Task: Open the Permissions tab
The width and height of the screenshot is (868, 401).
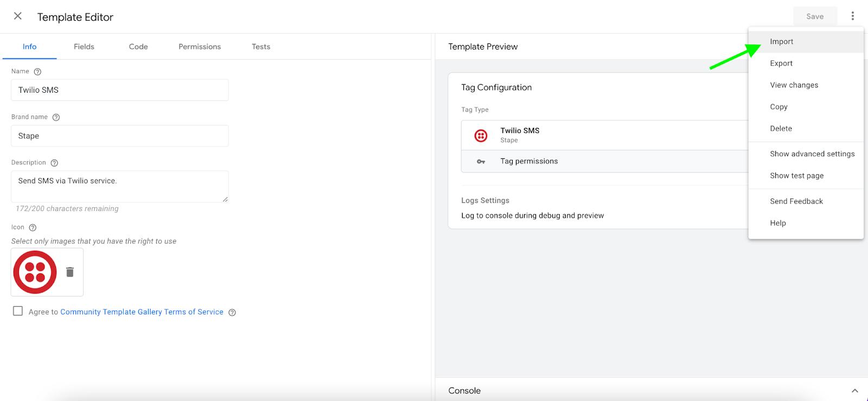Action: tap(200, 47)
